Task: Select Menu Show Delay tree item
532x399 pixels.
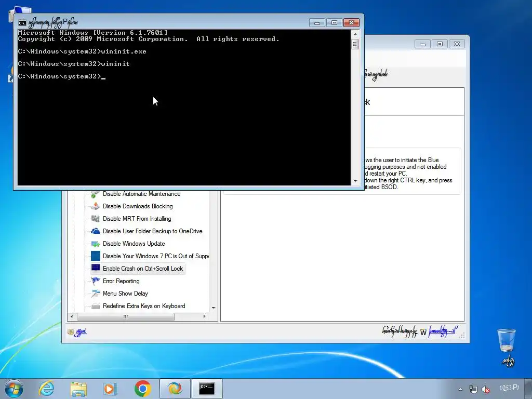Action: 125,294
